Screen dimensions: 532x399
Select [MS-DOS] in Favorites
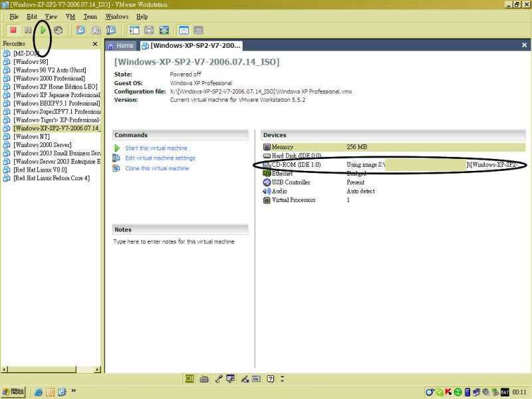tap(26, 53)
